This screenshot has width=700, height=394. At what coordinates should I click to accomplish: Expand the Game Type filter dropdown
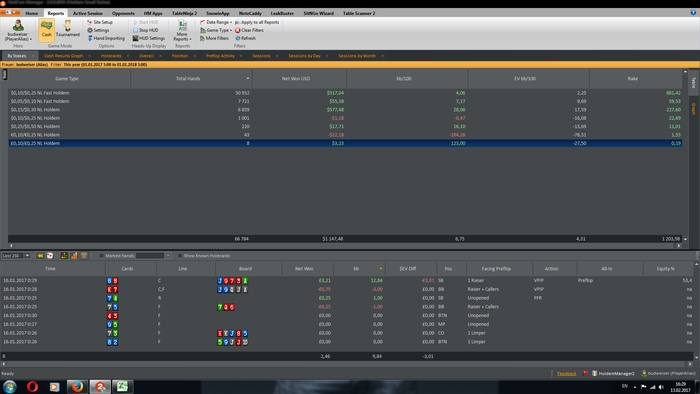pyautogui.click(x=216, y=30)
